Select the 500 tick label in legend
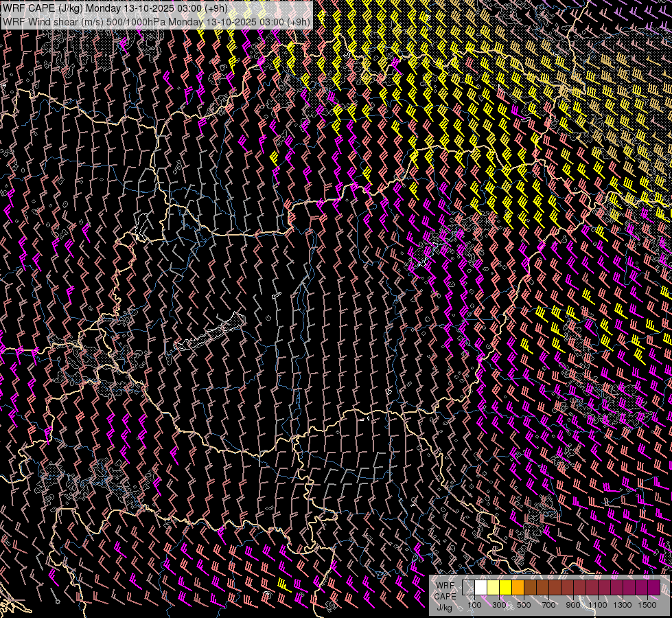This screenshot has width=672, height=618. [524, 605]
